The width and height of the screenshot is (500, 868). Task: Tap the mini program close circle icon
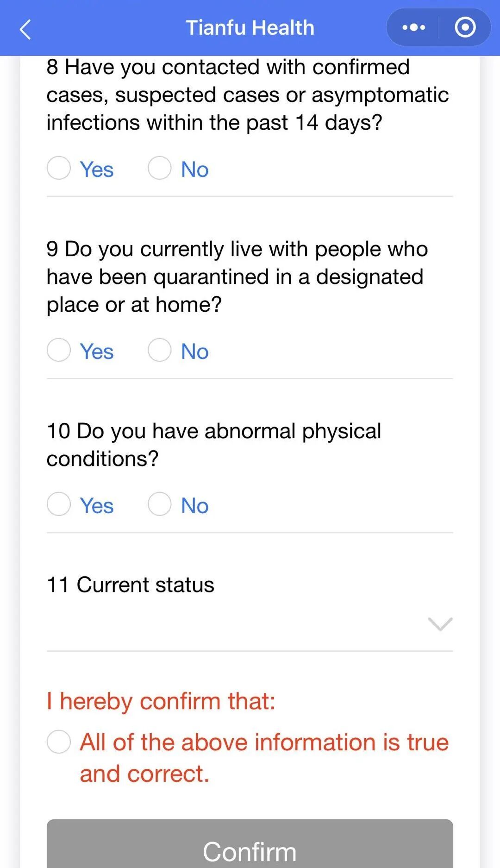pyautogui.click(x=465, y=27)
